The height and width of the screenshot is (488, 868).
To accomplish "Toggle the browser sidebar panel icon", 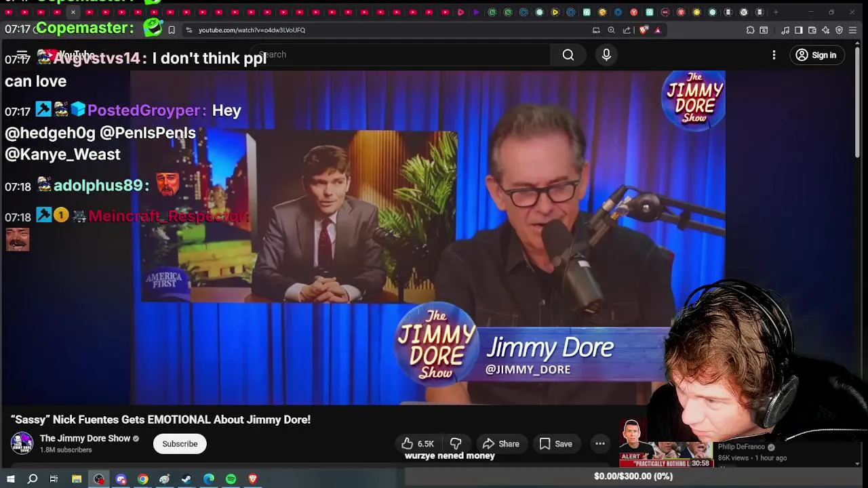I will tap(799, 30).
